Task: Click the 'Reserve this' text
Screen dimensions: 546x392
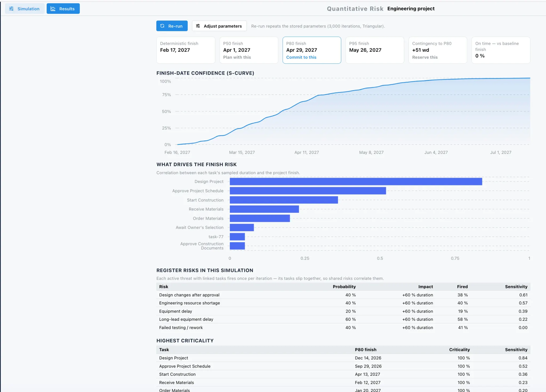Action: tap(425, 57)
